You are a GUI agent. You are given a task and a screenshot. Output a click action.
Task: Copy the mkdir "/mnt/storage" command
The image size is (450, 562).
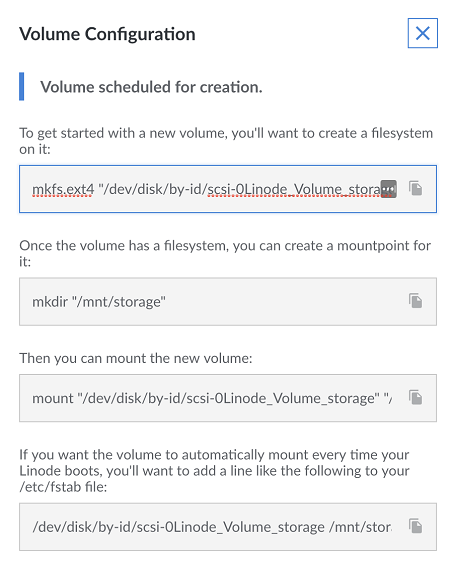pos(416,301)
